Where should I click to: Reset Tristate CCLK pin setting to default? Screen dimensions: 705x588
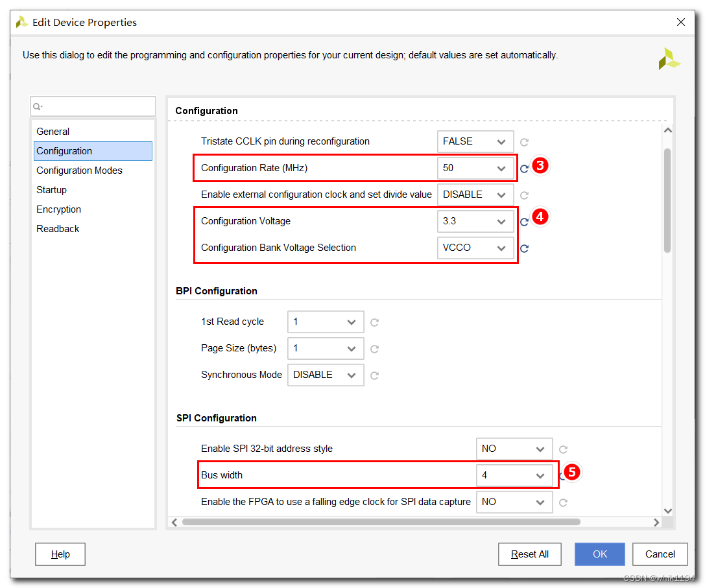click(x=524, y=142)
